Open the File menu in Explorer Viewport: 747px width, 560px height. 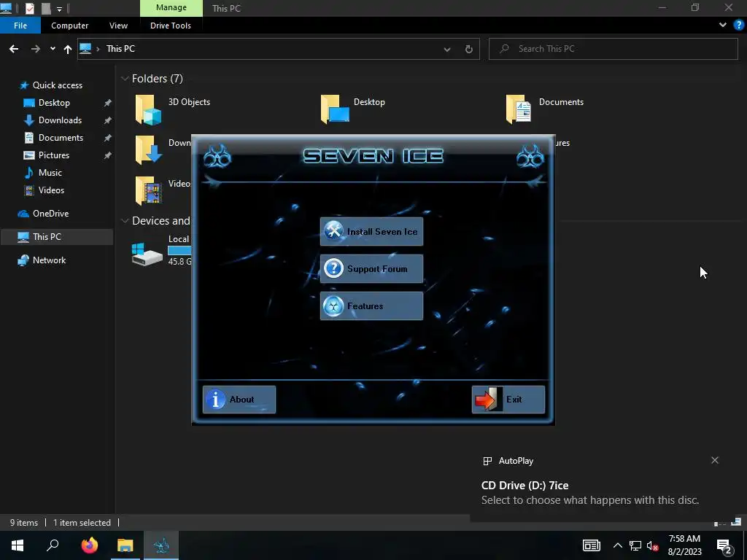click(x=20, y=26)
